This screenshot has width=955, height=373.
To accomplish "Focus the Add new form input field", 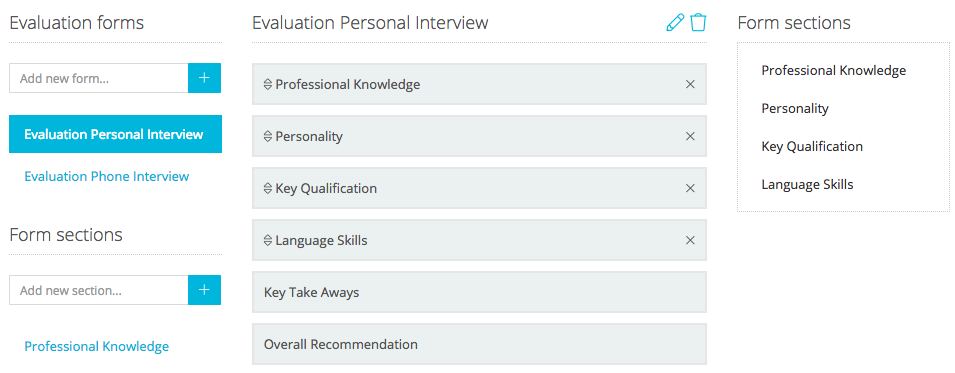I will pos(99,78).
